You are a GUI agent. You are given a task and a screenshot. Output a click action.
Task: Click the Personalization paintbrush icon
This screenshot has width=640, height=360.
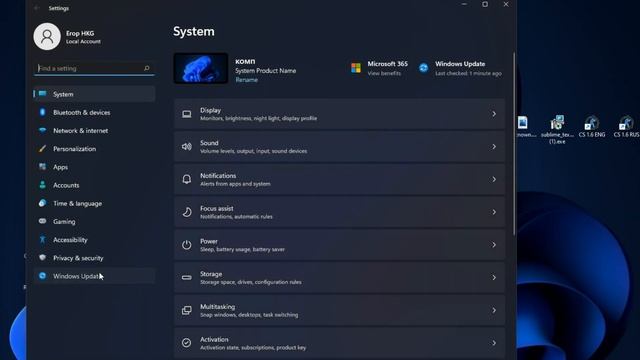pos(42,149)
